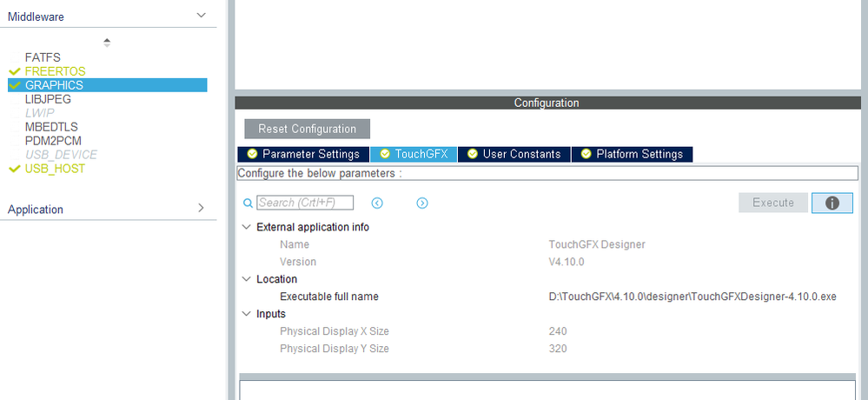This screenshot has height=400, width=868.
Task: Click the Configuration header bar
Action: [x=547, y=103]
